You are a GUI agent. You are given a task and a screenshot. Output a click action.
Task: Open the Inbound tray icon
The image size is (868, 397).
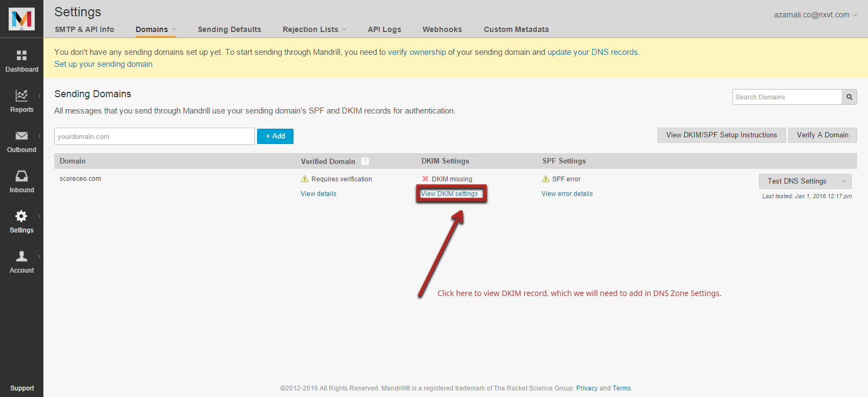tap(22, 176)
